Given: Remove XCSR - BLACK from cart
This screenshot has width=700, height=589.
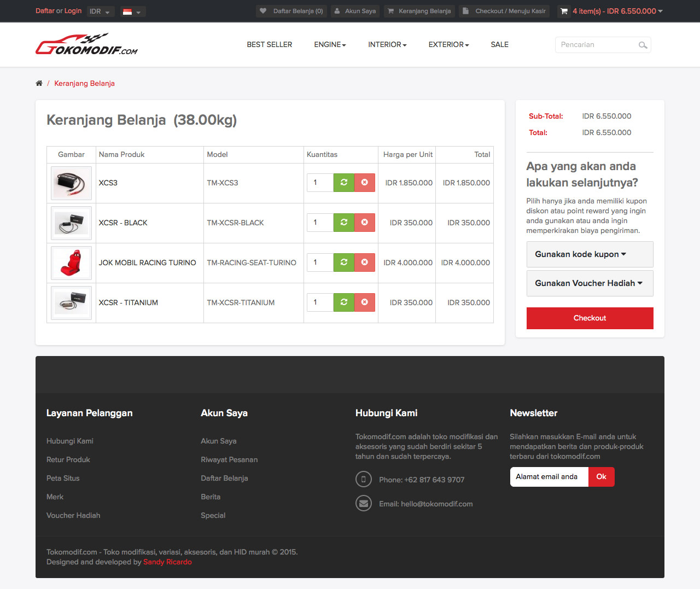Looking at the screenshot, I should [x=365, y=223].
